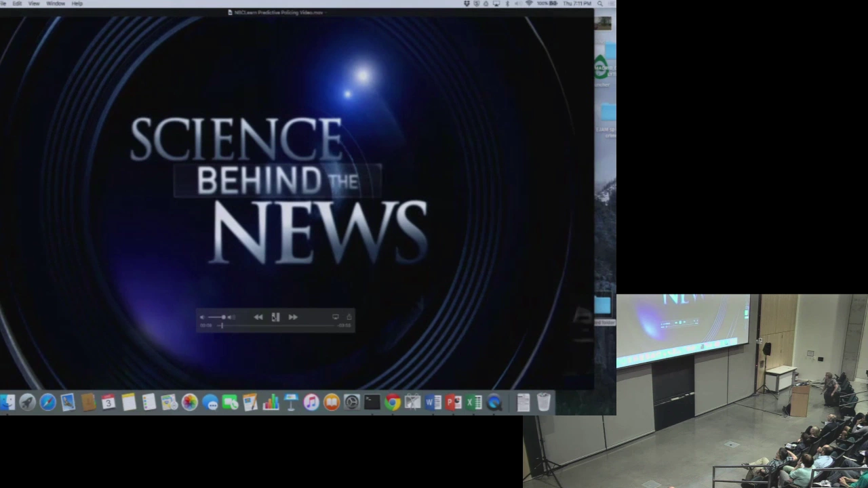This screenshot has height=488, width=868.
Task: Open Microsoft Word from the dock
Action: tap(433, 402)
